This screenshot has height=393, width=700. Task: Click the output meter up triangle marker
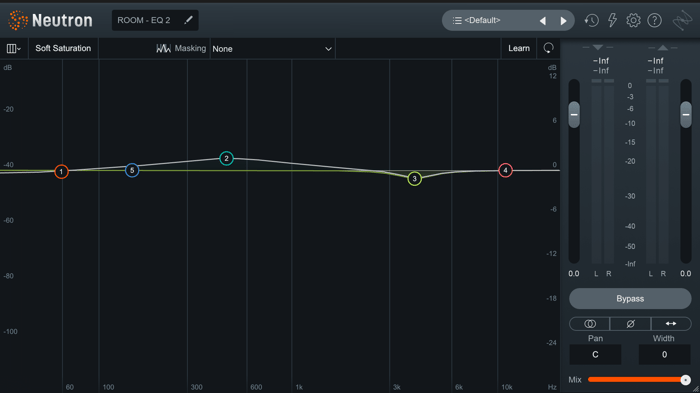click(663, 47)
